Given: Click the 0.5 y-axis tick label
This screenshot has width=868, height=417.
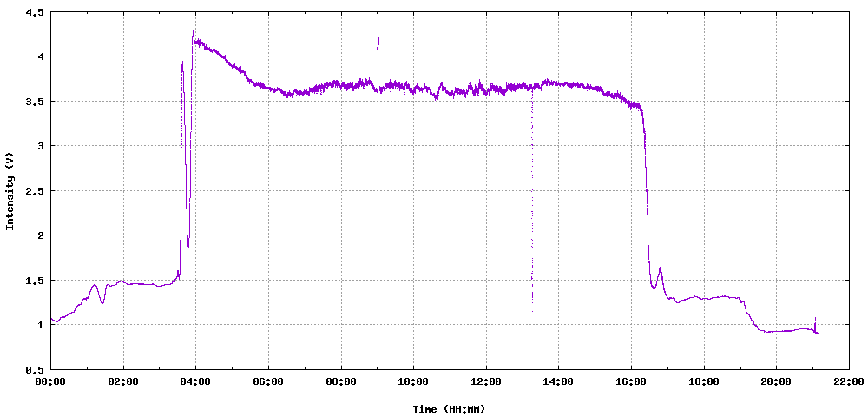Looking at the screenshot, I should pyautogui.click(x=35, y=369).
